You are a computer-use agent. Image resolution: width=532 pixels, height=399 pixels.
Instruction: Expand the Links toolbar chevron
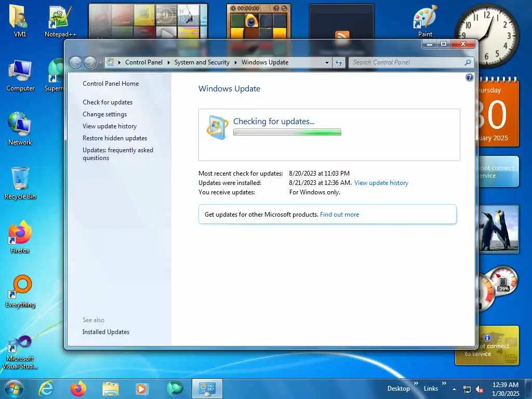tap(444, 384)
